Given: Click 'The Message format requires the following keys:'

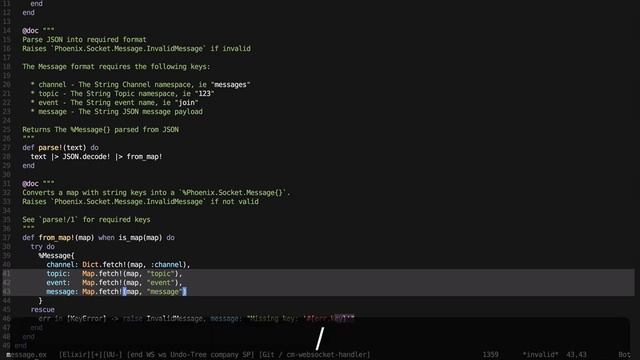Looking at the screenshot, I should click(x=116, y=67).
